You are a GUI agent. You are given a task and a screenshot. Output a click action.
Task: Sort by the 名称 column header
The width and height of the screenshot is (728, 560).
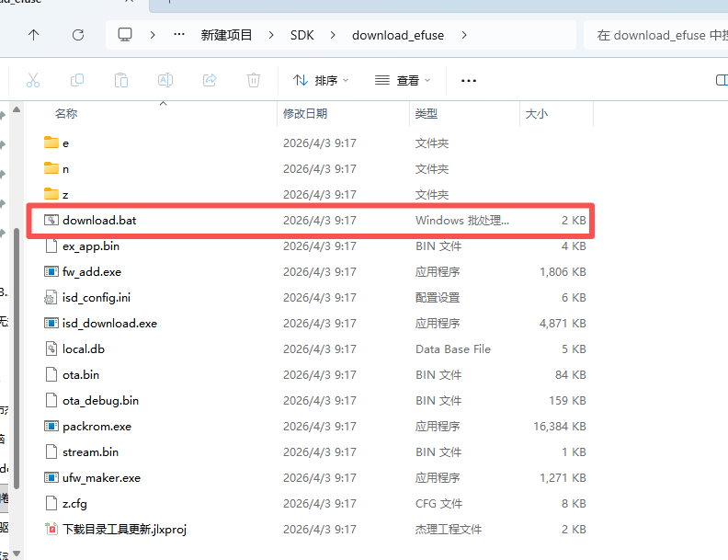coord(66,114)
